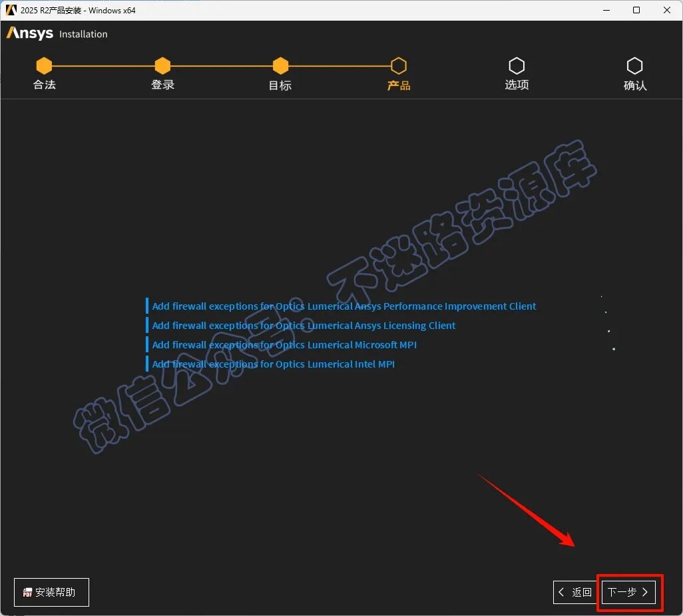Image resolution: width=683 pixels, height=616 pixels.
Task: Minimize the installer window
Action: tap(606, 10)
